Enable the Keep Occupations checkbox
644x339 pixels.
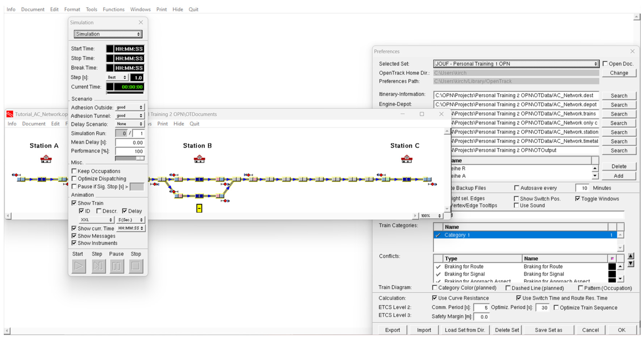pos(74,171)
